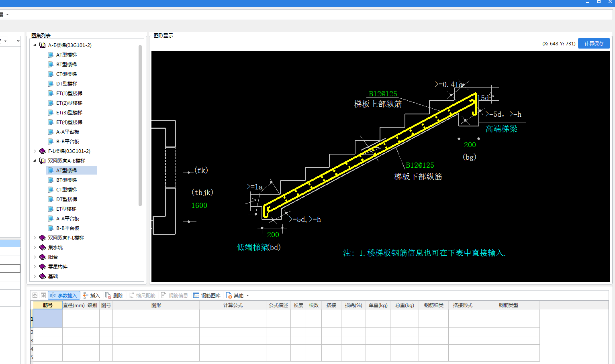
Task: Select ET(1)型楼梯 tree item
Action: pos(69,94)
